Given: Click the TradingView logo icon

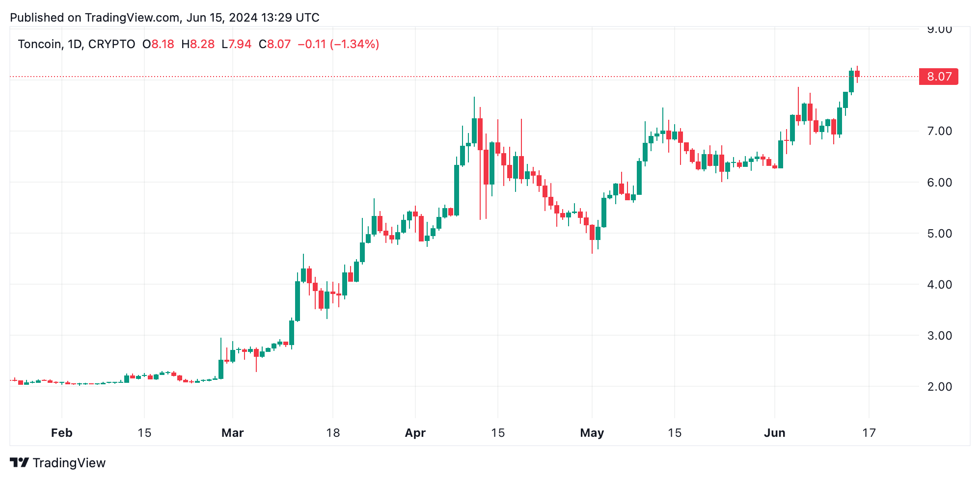Looking at the screenshot, I should coord(19,462).
